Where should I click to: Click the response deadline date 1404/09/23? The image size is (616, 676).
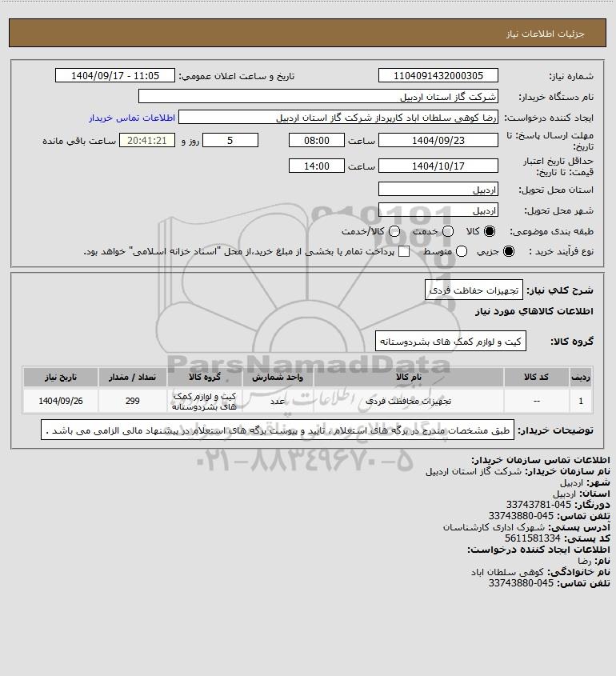[x=438, y=141]
